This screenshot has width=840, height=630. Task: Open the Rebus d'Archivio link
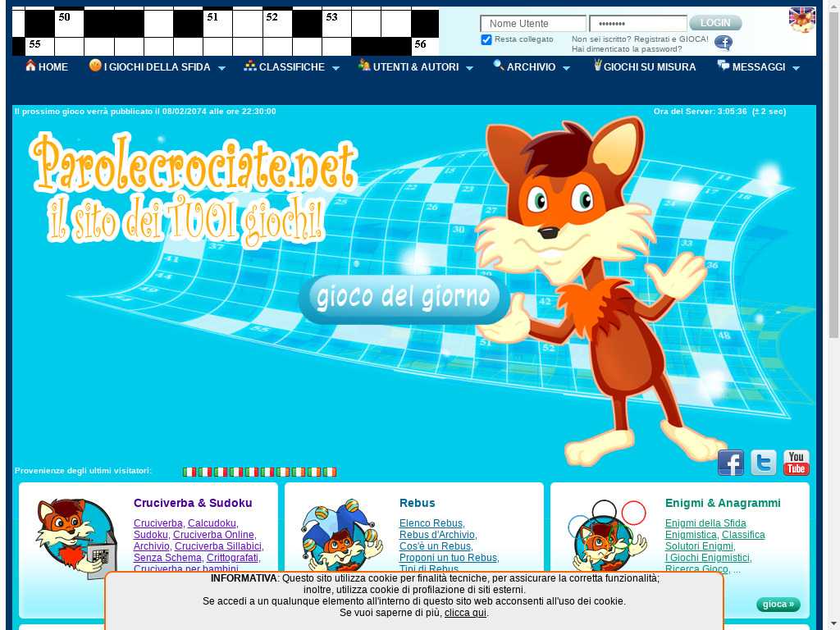pos(437,535)
